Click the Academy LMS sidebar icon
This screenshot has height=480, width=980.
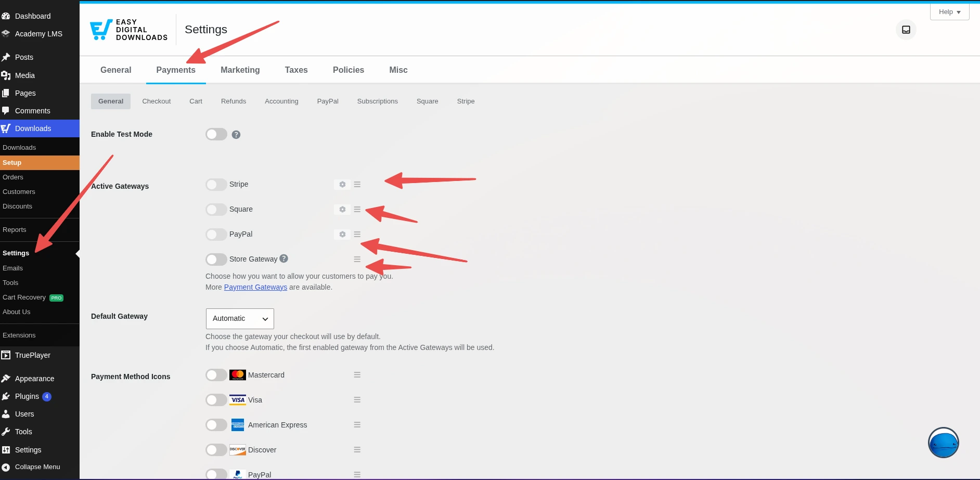(6, 34)
